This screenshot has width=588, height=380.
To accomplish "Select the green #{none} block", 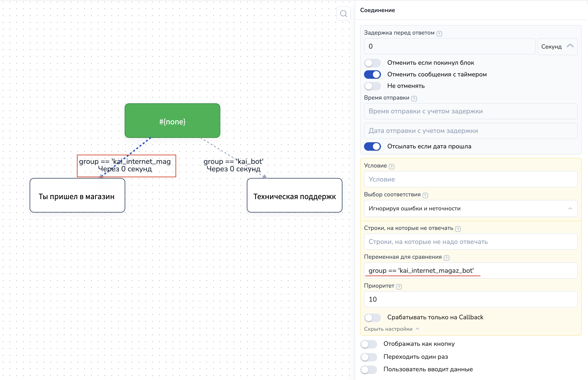I will [x=172, y=121].
